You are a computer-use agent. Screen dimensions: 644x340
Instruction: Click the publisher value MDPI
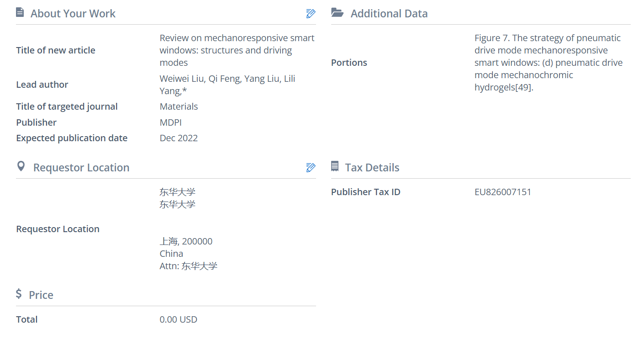(x=171, y=122)
